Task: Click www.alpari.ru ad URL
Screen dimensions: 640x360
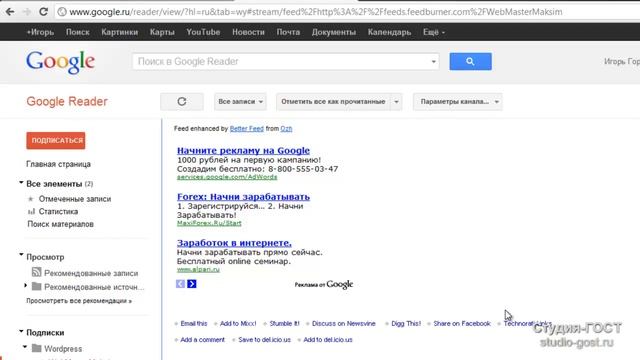Action: (x=198, y=269)
